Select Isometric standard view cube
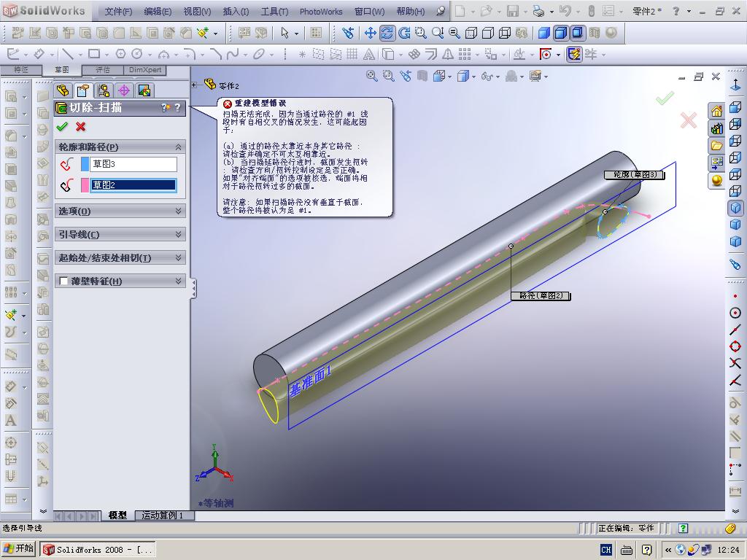747x560 pixels. [735, 208]
